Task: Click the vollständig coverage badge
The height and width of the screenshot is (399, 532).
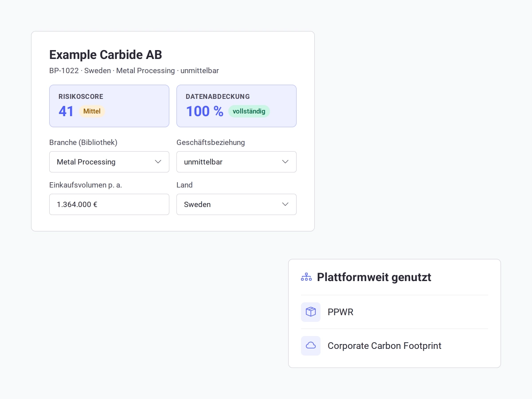Action: point(249,111)
